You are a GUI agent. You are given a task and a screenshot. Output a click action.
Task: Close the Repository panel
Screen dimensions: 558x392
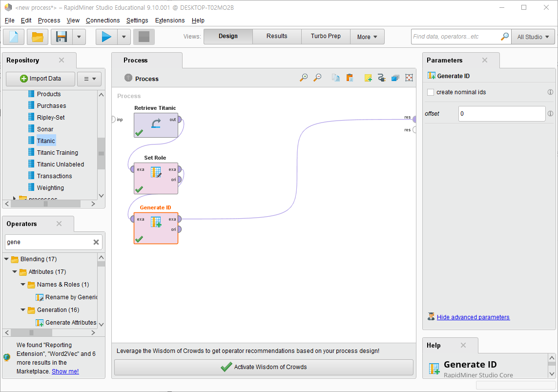tap(62, 60)
